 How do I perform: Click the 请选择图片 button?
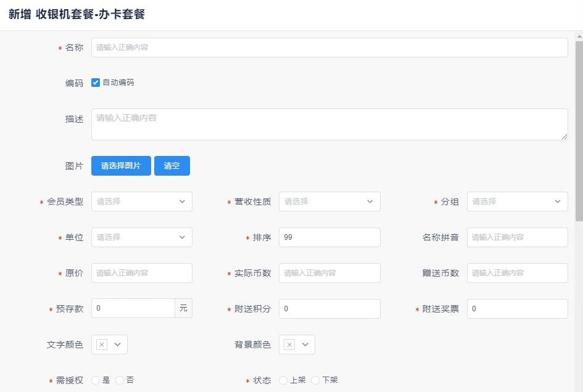(x=121, y=166)
